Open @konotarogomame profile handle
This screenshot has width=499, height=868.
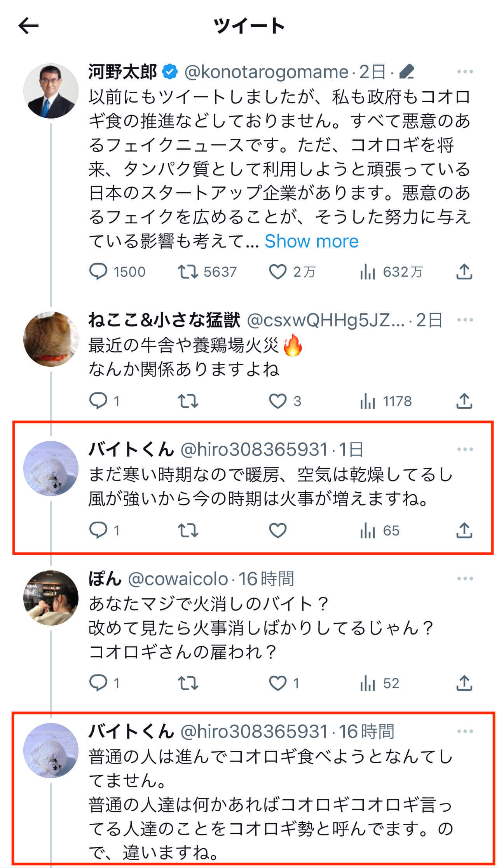[266, 72]
